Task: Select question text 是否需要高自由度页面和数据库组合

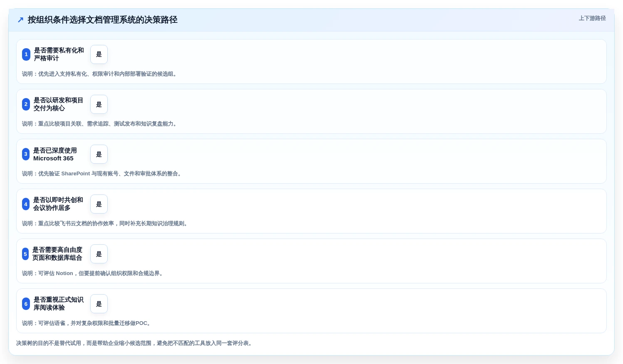Action: [x=57, y=254]
